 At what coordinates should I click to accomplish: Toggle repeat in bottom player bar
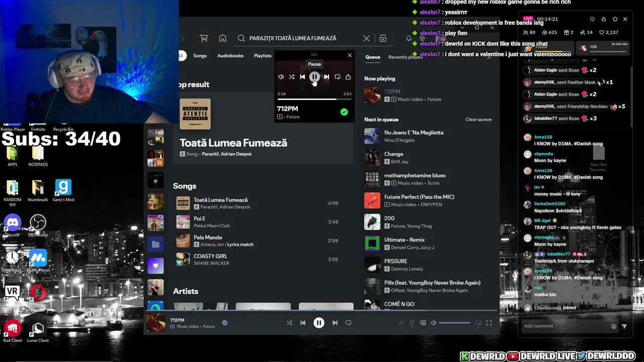coord(348,323)
